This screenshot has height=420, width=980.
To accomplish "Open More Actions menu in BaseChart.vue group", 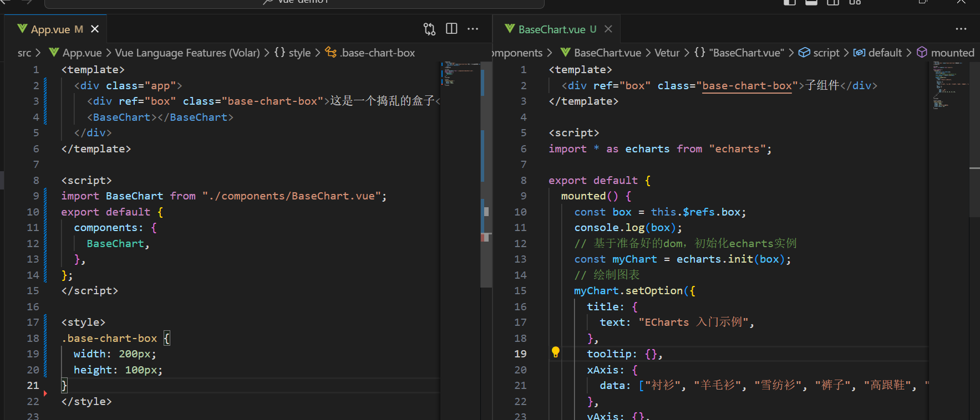I will [x=961, y=29].
